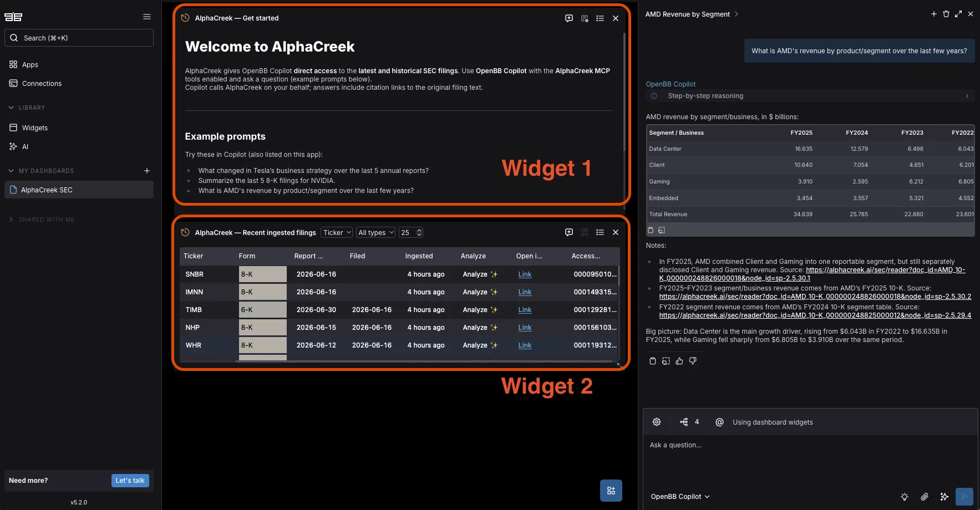980x510 pixels.
Task: Open the All types dropdown
Action: pos(375,233)
